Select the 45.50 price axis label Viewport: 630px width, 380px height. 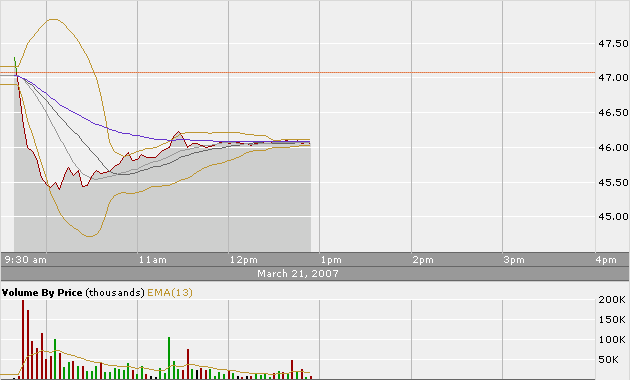pyautogui.click(x=613, y=182)
